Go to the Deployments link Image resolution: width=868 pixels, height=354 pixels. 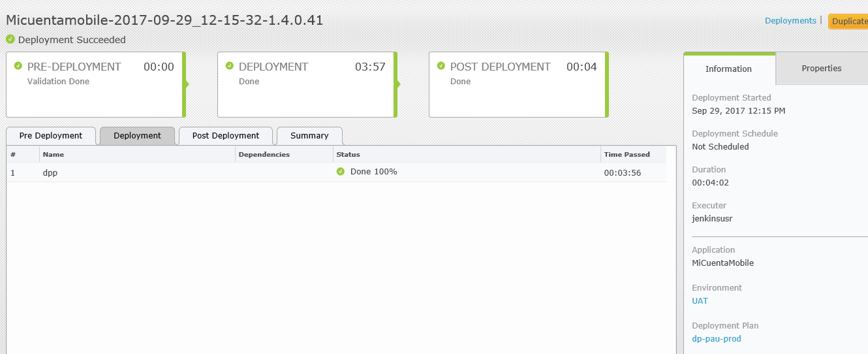pyautogui.click(x=790, y=21)
